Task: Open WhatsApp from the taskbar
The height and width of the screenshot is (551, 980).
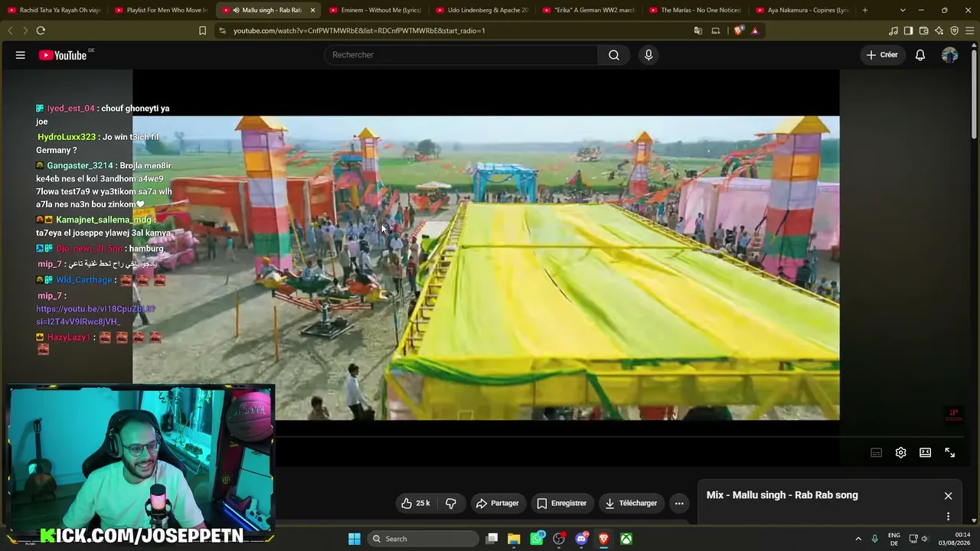Action: [537, 539]
